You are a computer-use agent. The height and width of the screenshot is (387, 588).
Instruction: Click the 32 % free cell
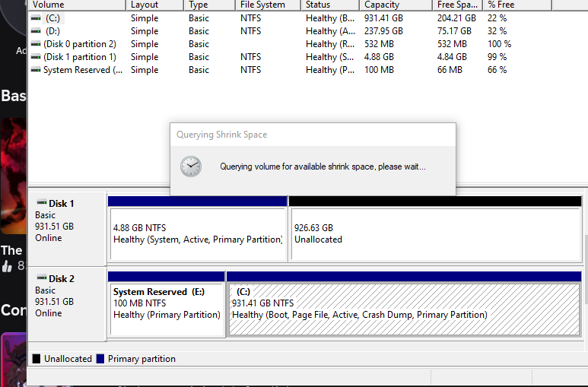point(497,30)
